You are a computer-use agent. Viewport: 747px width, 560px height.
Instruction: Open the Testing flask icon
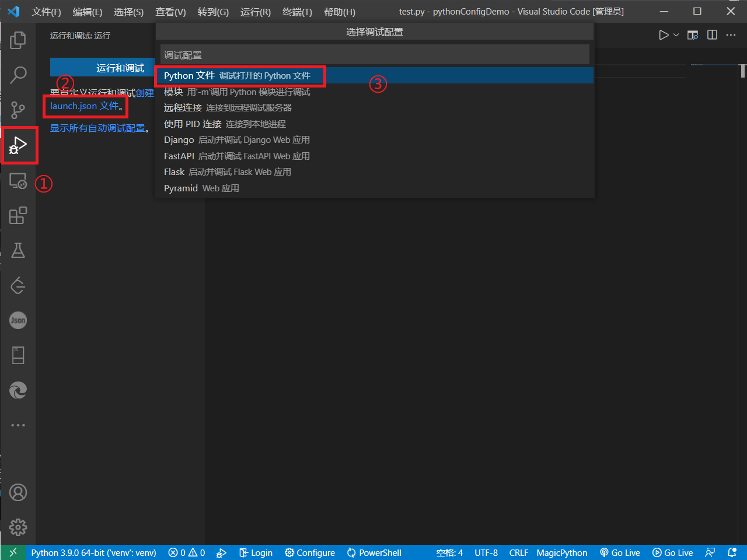[18, 250]
